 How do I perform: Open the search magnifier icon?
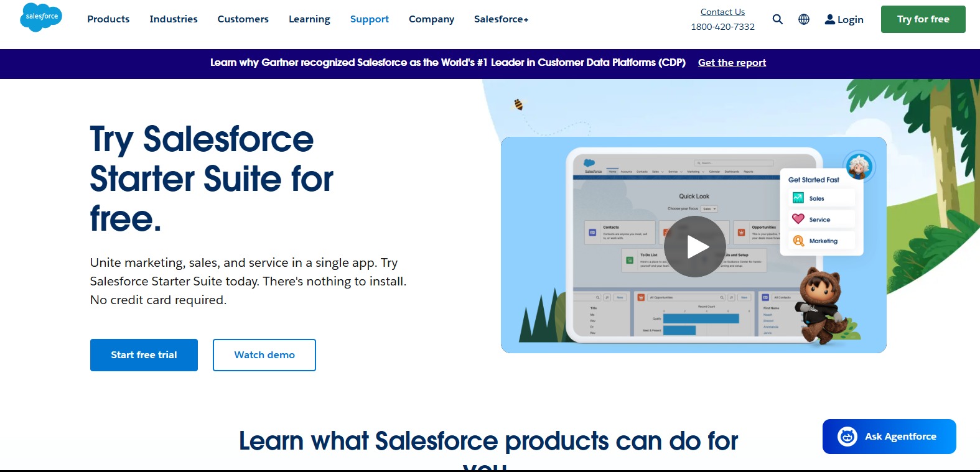coord(778,19)
